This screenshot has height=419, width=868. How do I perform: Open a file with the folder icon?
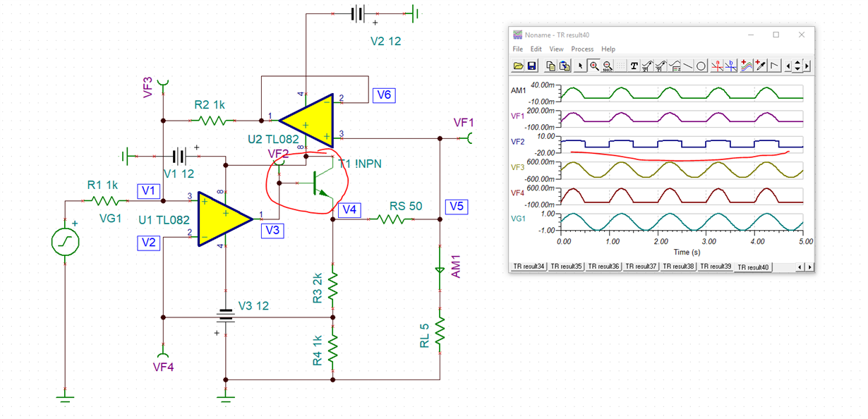pyautogui.click(x=519, y=66)
